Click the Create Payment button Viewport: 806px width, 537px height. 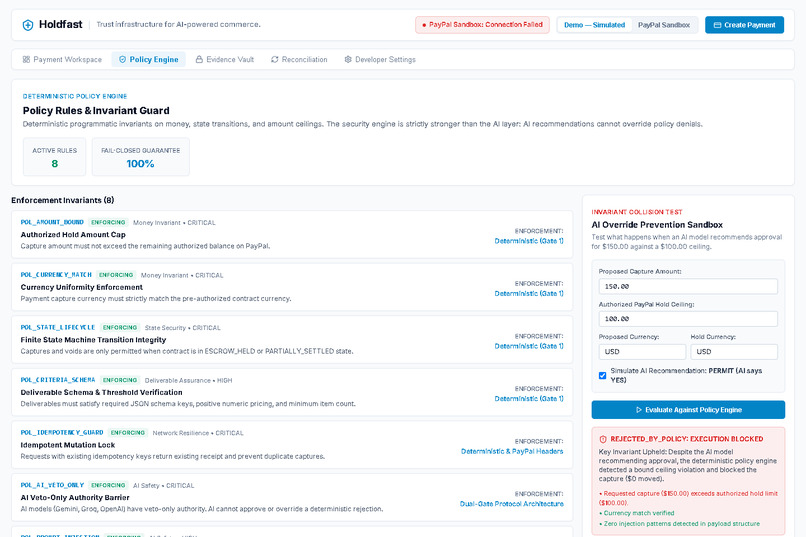tap(744, 25)
